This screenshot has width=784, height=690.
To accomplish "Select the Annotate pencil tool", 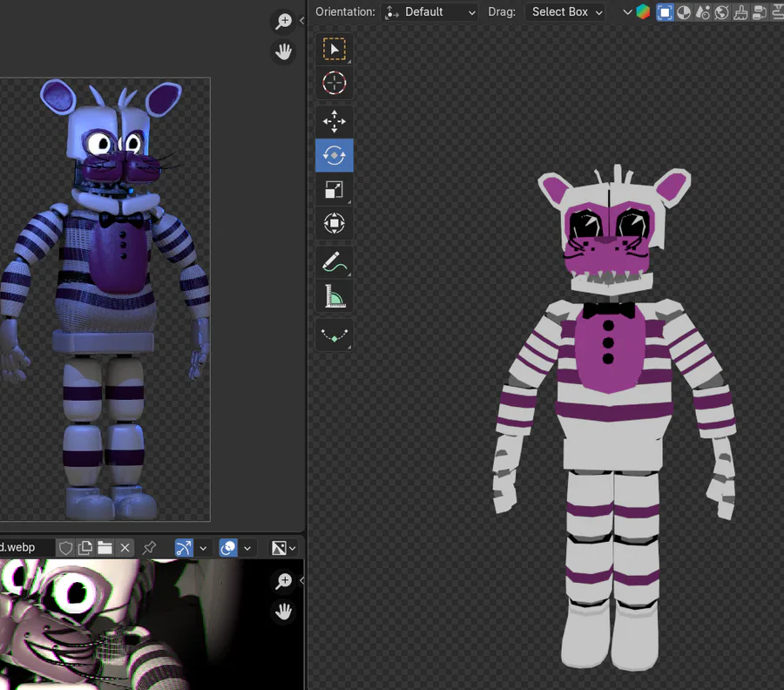I will (x=334, y=262).
